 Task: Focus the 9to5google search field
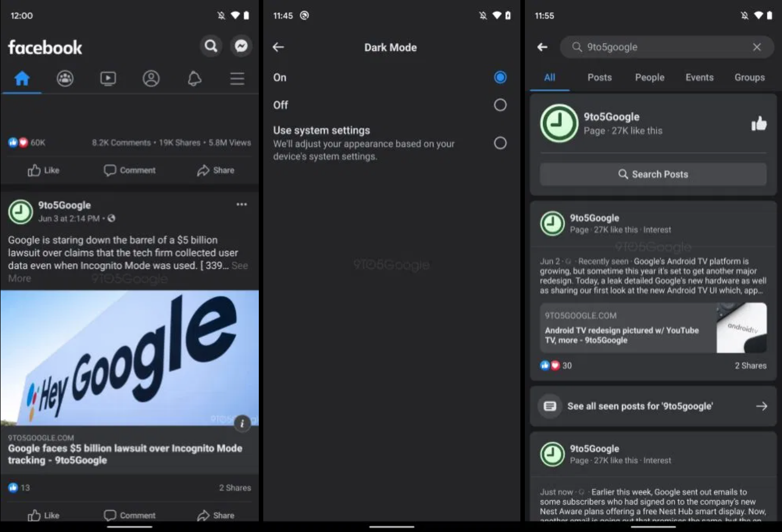click(667, 47)
